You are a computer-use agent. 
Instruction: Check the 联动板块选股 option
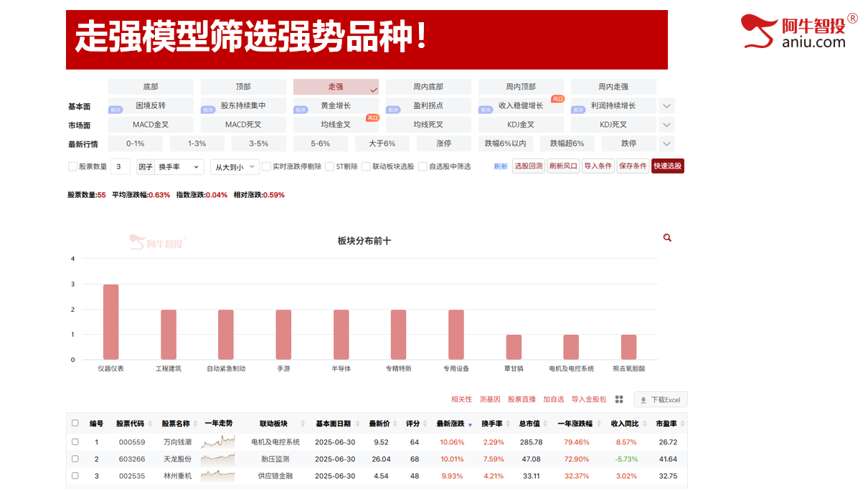click(366, 166)
